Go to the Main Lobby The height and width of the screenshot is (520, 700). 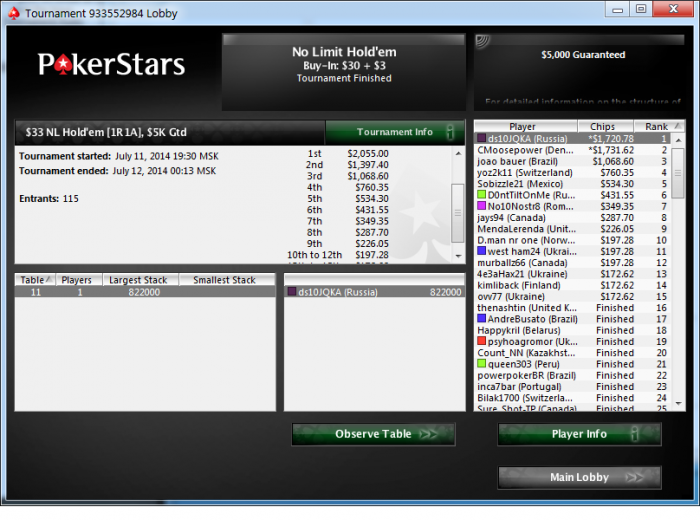point(579,477)
